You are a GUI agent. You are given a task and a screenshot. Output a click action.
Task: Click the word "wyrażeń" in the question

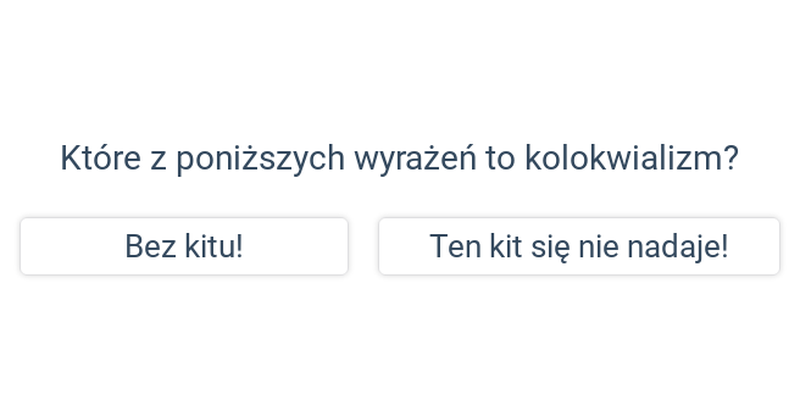pos(415,159)
